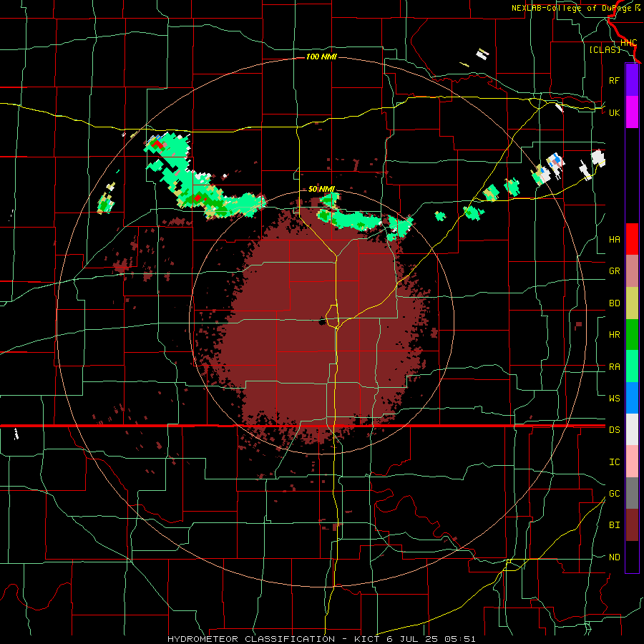
Task: Click the BD yellow-olive legend swatch
Action: [632, 303]
